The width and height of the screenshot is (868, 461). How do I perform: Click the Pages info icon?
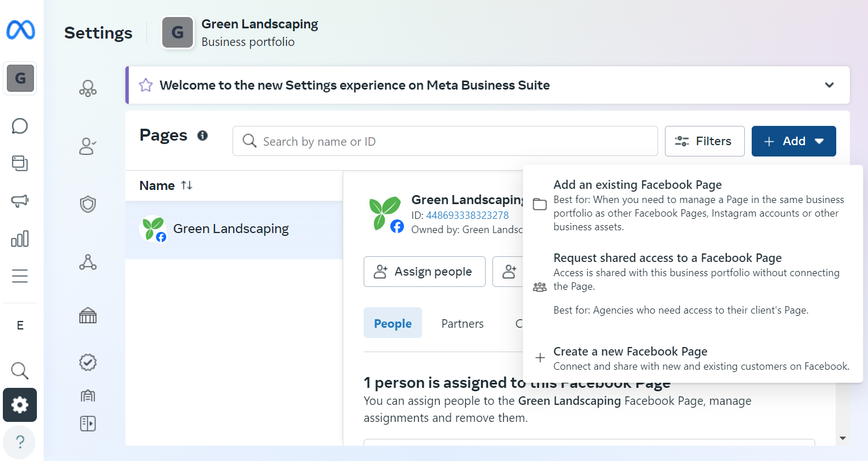pos(203,136)
